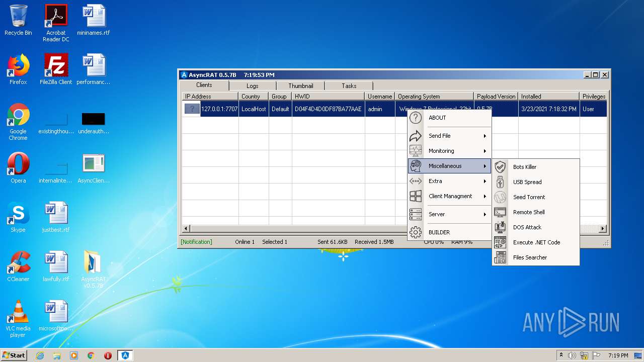Image resolution: width=644 pixels, height=362 pixels.
Task: Click the BUILDER gear icon
Action: [x=415, y=232]
